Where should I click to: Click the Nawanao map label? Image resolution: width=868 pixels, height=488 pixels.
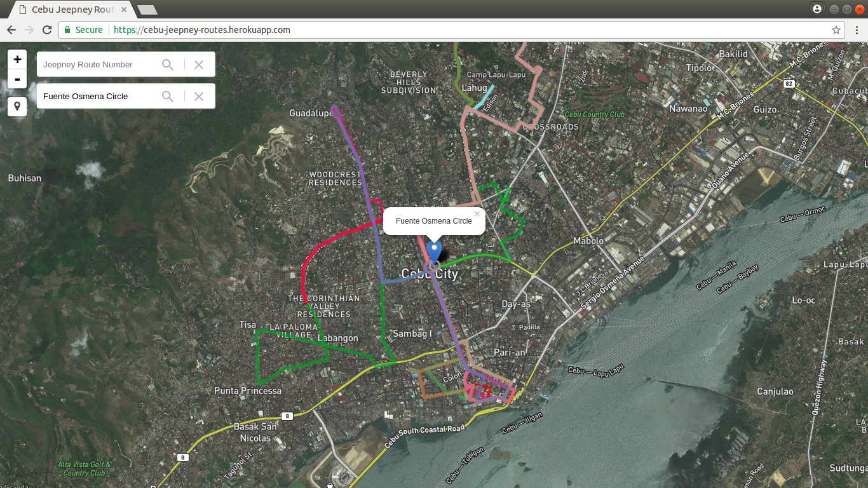pos(688,109)
